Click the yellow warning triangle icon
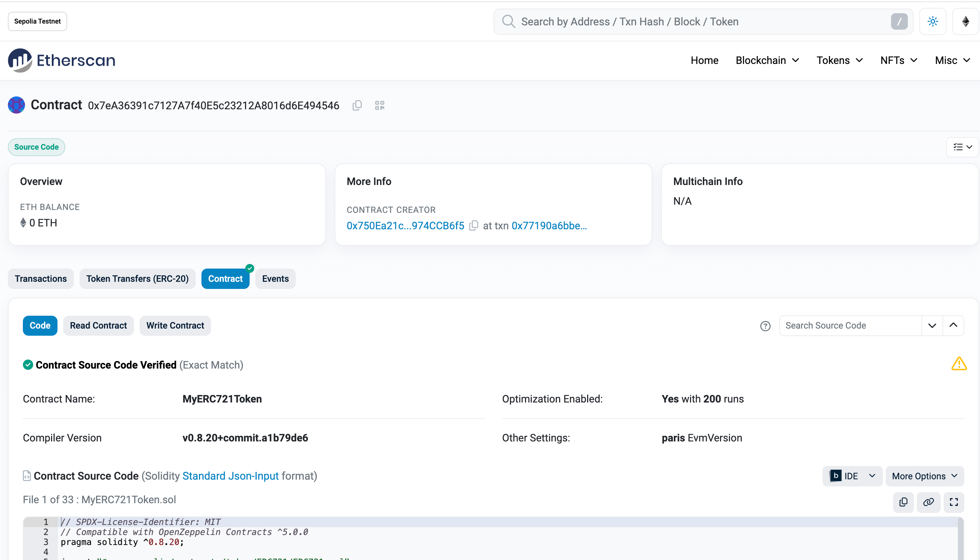This screenshot has height=560, width=980. (x=959, y=364)
